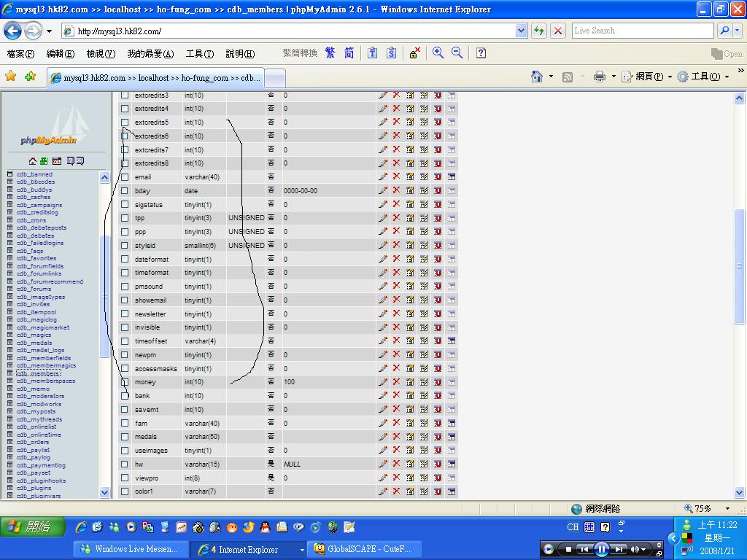Click the IE Home icon
This screenshot has width=747, height=560.
(x=537, y=76)
